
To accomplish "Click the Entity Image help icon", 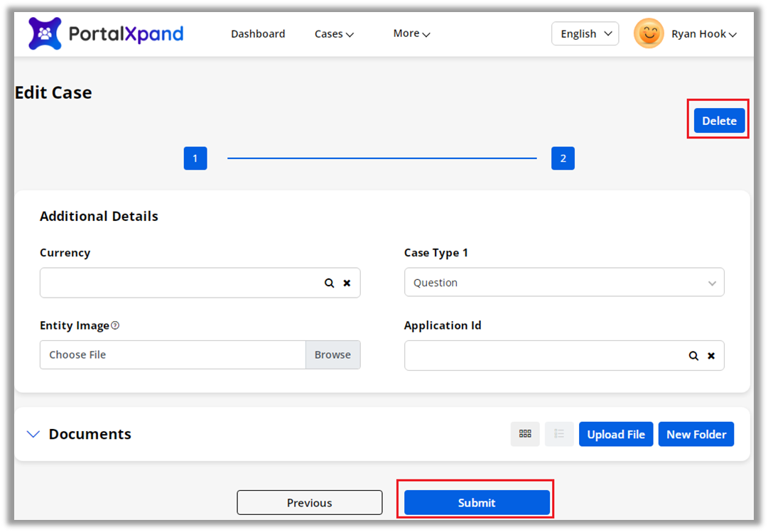I will pos(115,325).
